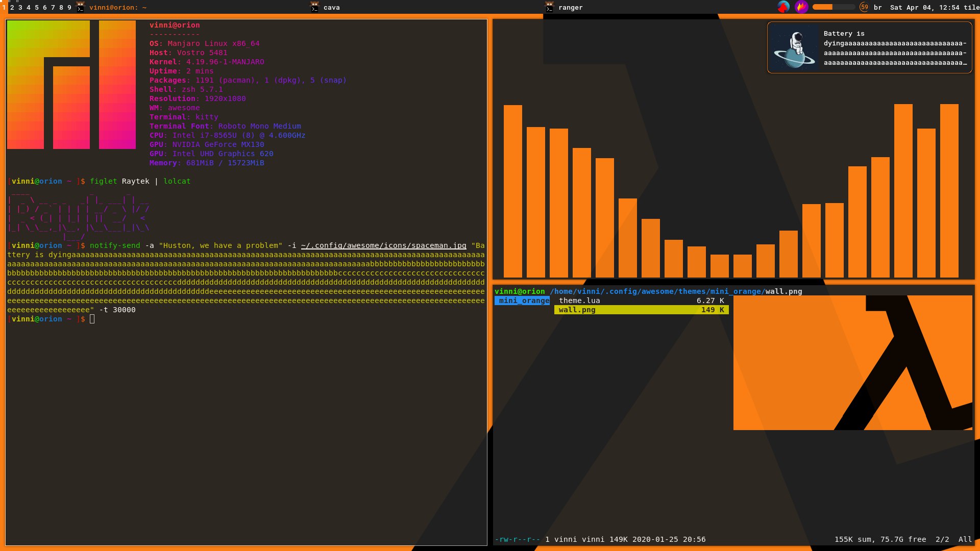Image resolution: width=980 pixels, height=551 pixels.
Task: Click the tile layout indicator
Action: (971, 7)
